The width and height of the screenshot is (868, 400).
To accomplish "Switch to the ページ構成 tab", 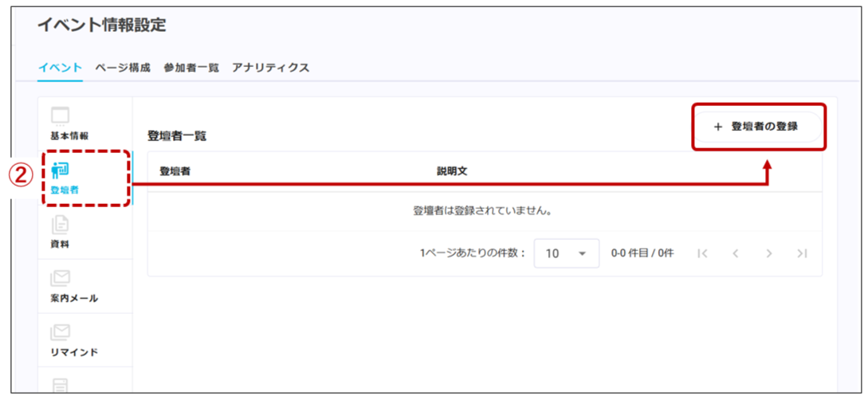I will click(122, 68).
